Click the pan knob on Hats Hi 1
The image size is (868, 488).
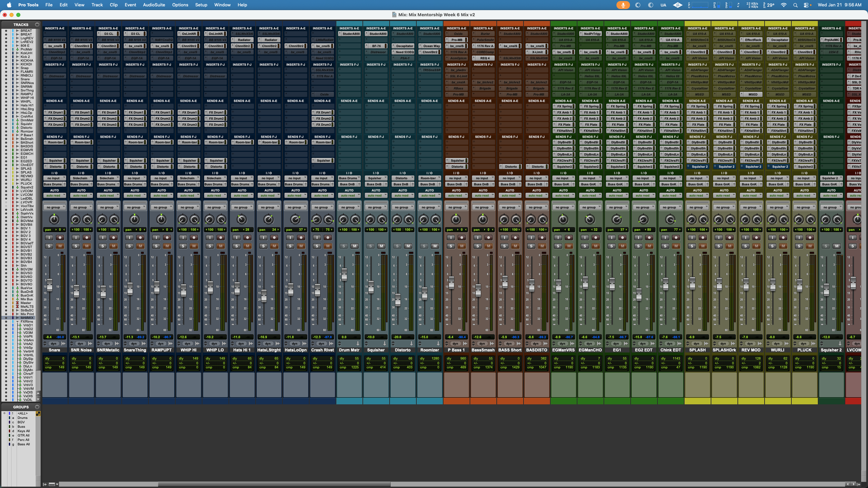pyautogui.click(x=241, y=219)
